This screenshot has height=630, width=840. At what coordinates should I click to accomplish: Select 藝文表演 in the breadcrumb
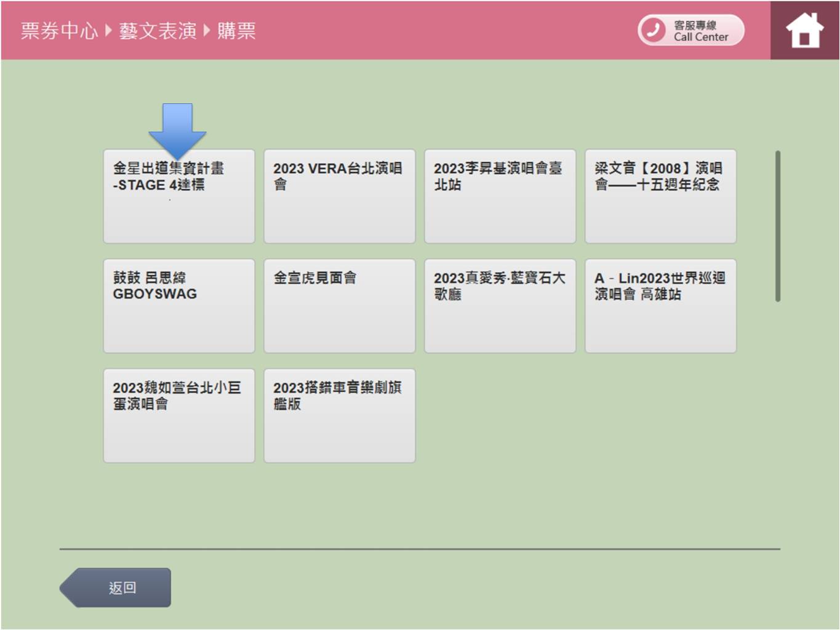point(158,31)
